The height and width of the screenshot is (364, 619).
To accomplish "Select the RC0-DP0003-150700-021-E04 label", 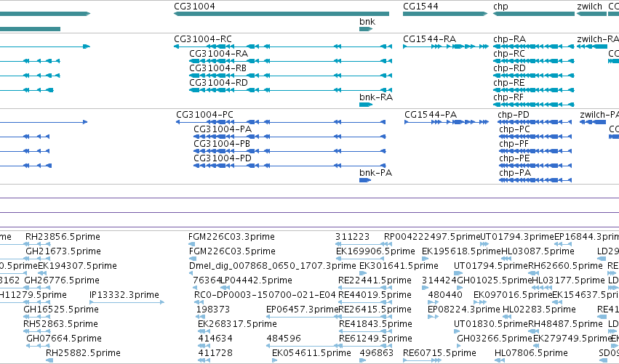I will click(x=265, y=296).
